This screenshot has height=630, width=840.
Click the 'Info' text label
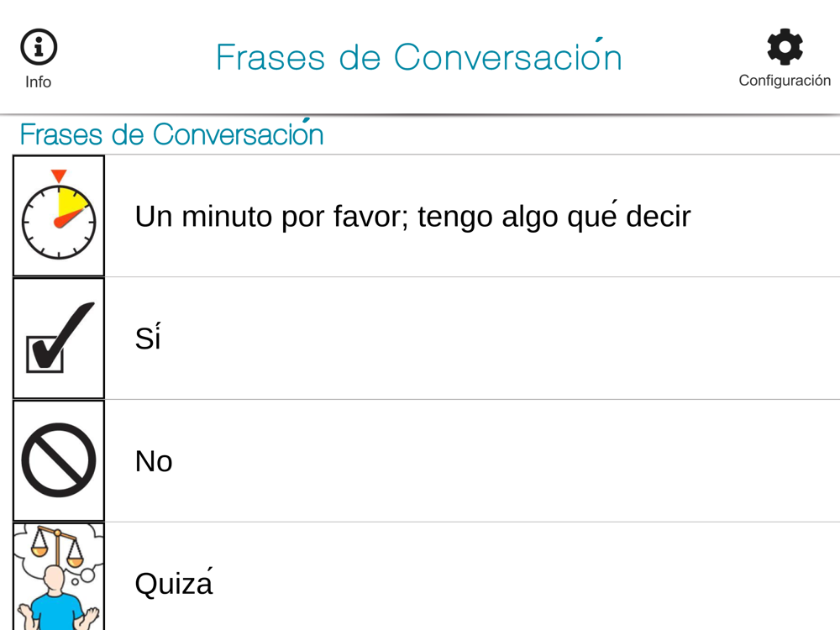(x=39, y=82)
